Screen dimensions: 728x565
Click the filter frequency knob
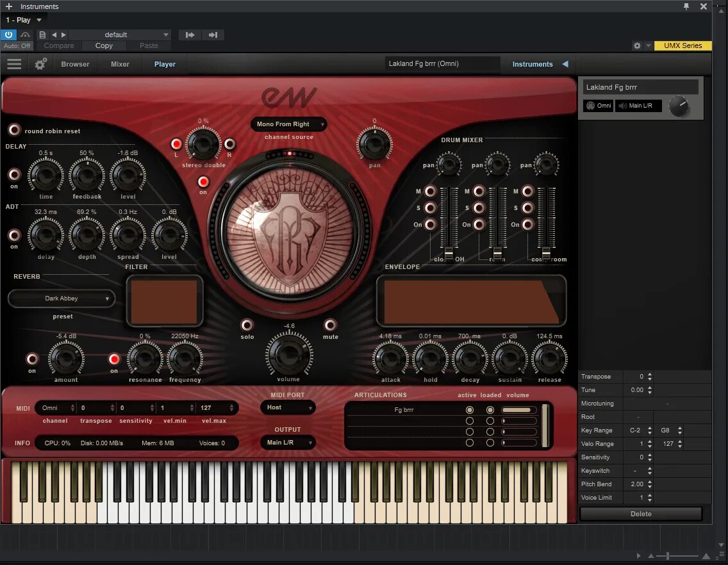point(185,358)
